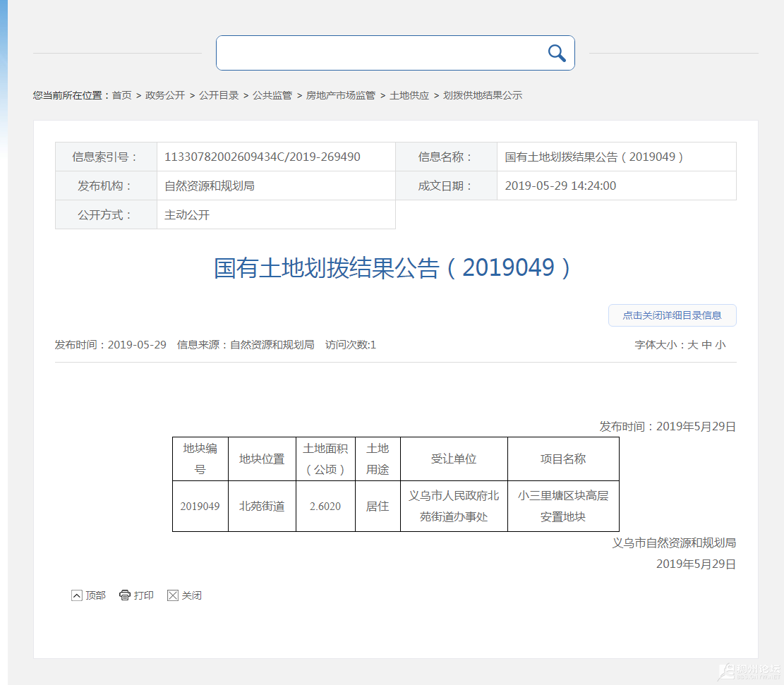784x685 pixels.
Task: Click the 地块编号 column header
Action: click(200, 459)
